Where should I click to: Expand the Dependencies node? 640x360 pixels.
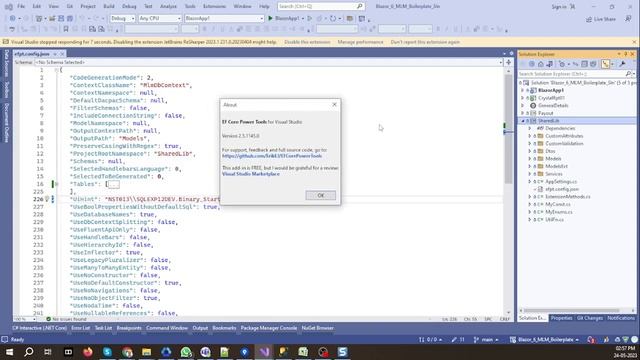[x=530, y=128]
